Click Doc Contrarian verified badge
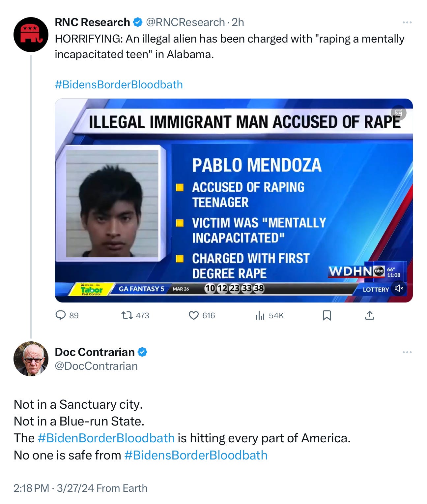This screenshot has width=427, height=504. click(x=142, y=352)
